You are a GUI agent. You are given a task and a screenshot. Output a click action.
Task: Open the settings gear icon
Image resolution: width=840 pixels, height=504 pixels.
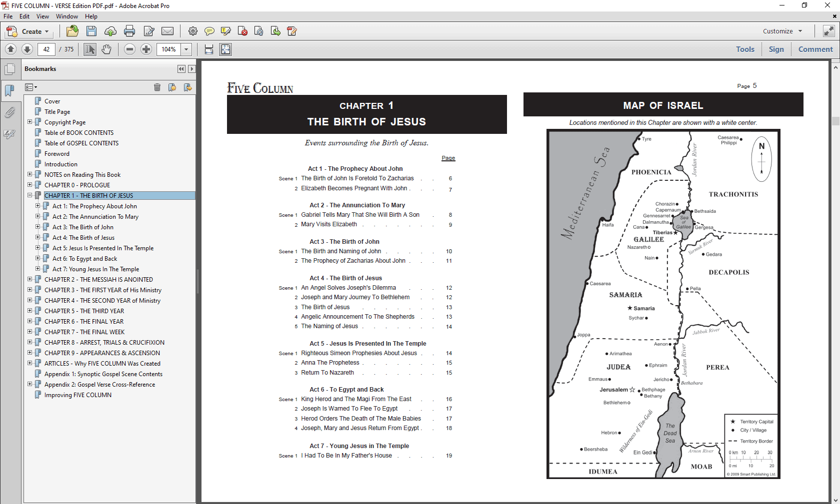coord(192,31)
